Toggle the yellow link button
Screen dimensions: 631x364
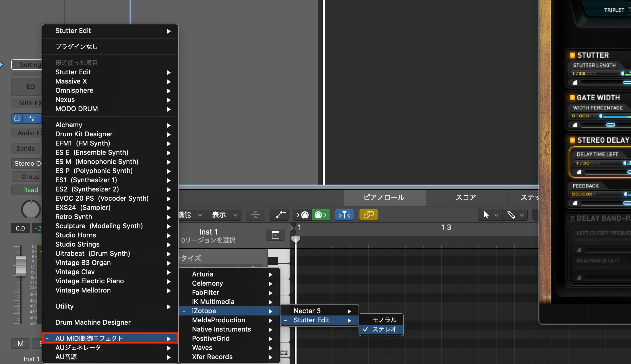[369, 215]
